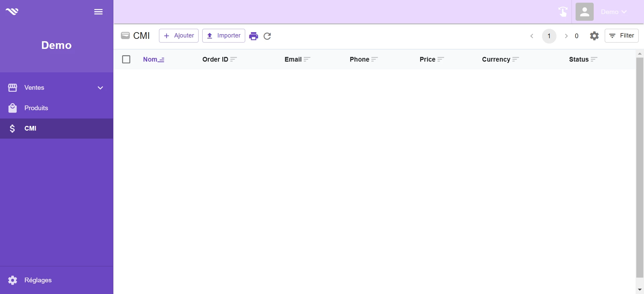644x294 pixels.
Task: Open the Demo user dropdown
Action: [x=613, y=12]
